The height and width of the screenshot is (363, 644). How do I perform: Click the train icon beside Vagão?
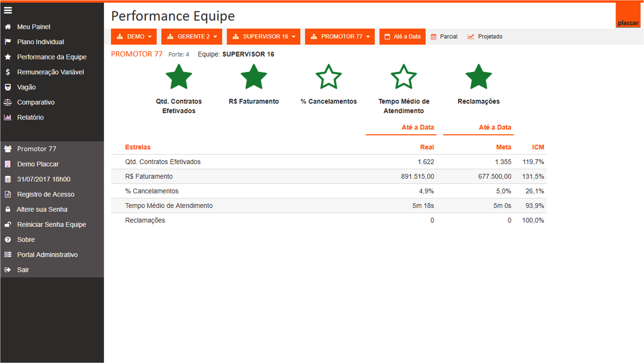coord(8,87)
